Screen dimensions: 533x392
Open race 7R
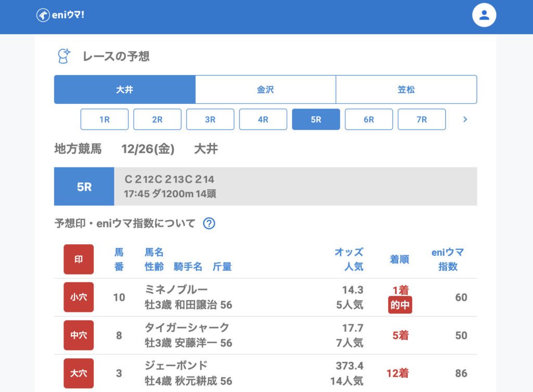tap(422, 120)
